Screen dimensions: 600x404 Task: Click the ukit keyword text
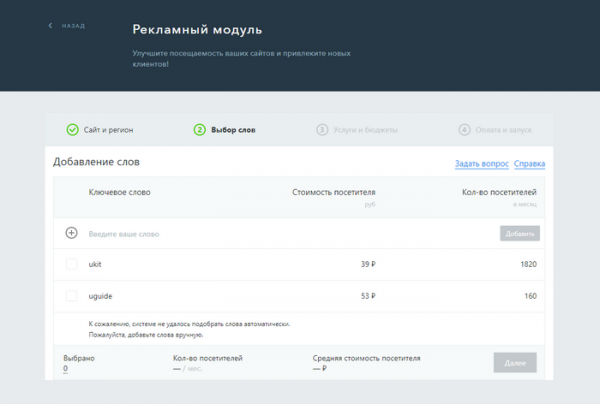click(x=95, y=264)
